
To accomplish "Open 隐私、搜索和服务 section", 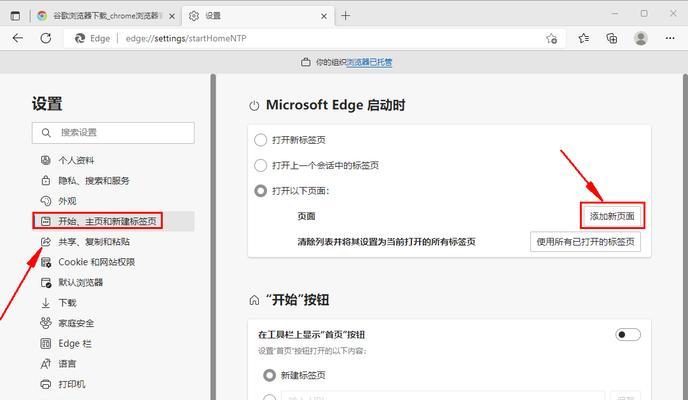I will pos(113,180).
